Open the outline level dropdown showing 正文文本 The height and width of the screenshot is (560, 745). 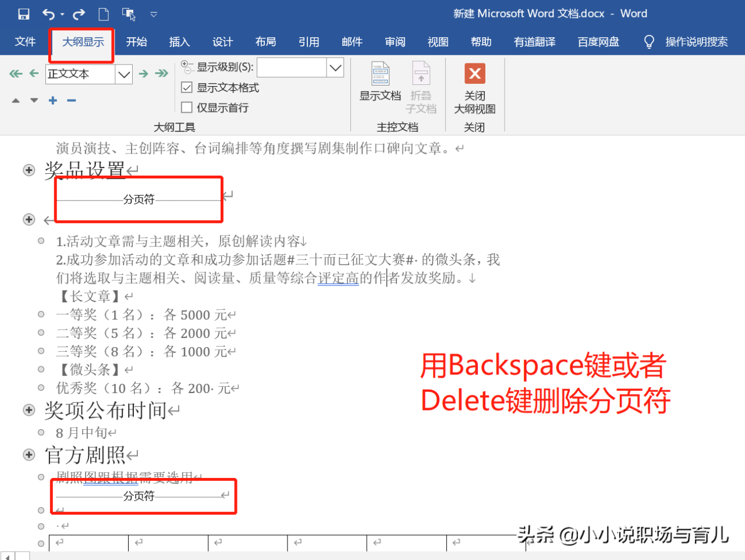(124, 74)
